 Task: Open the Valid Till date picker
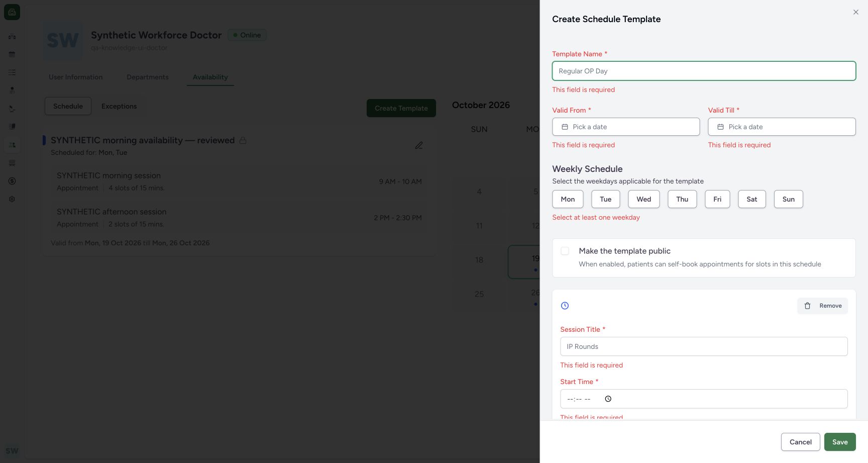pos(782,127)
